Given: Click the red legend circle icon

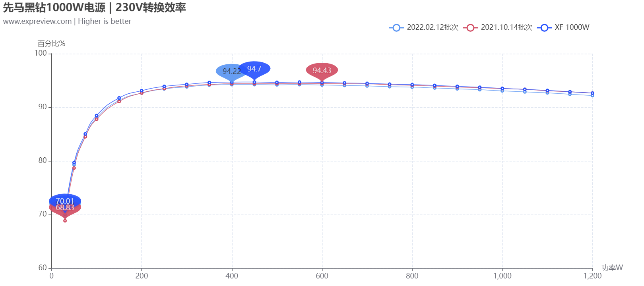Looking at the screenshot, I should tap(470, 27).
